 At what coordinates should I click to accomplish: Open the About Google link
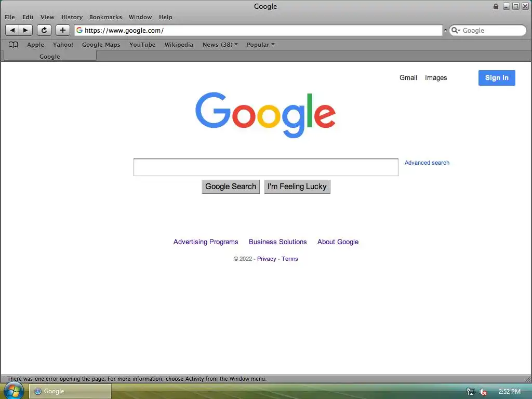pos(338,242)
